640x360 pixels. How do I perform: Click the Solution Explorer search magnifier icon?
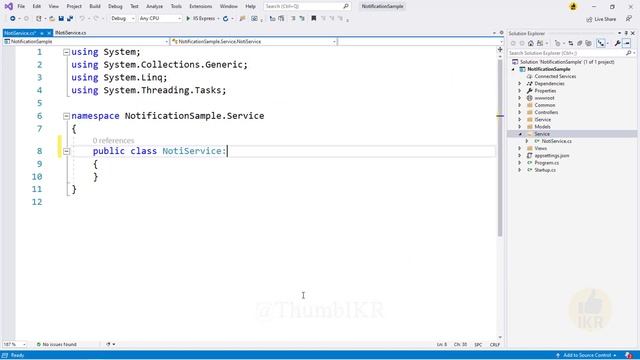(629, 53)
